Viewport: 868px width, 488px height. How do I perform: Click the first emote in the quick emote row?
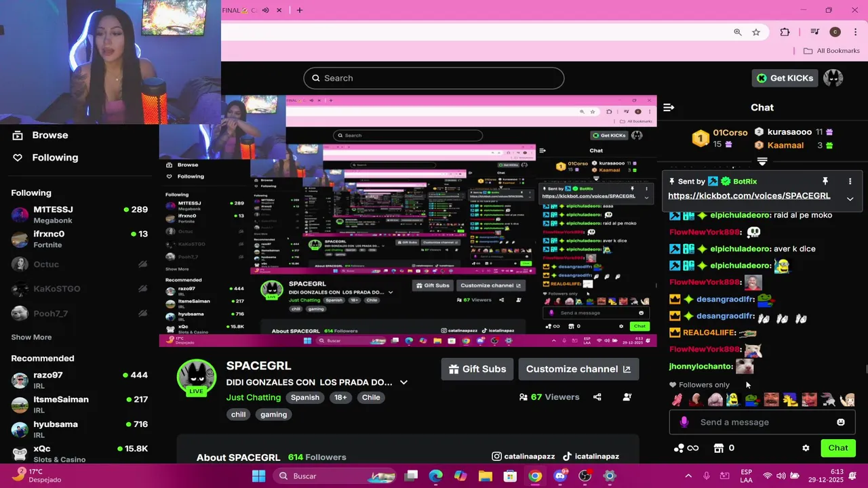pyautogui.click(x=677, y=400)
